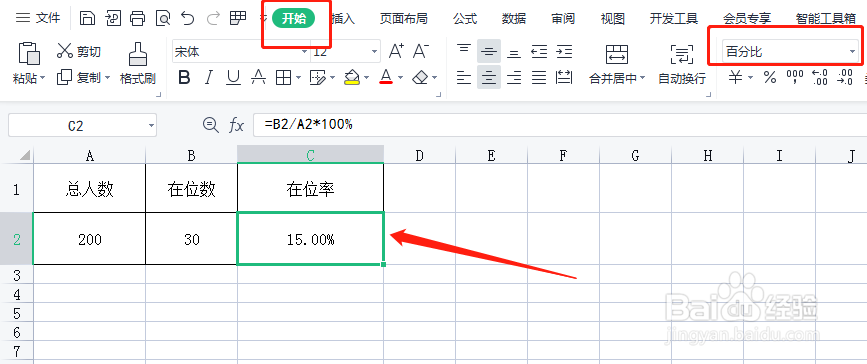This screenshot has width=867, height=364.
Task: Click the fx insert function icon
Action: point(237,125)
